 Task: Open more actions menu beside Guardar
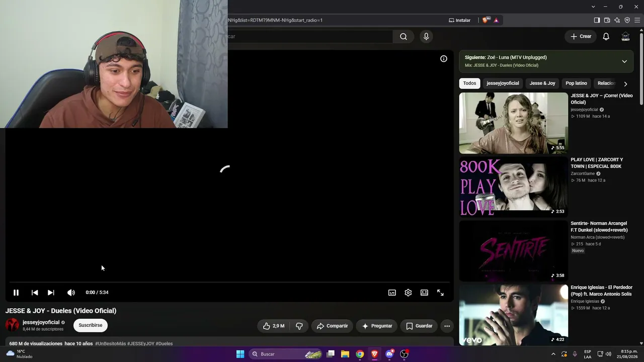point(447,326)
